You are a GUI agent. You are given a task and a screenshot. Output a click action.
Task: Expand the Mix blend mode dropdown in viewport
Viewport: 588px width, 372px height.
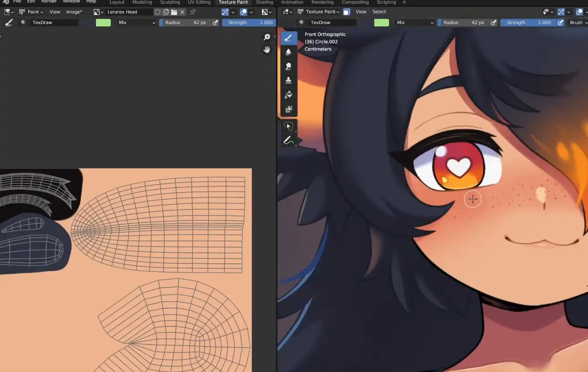tap(415, 23)
